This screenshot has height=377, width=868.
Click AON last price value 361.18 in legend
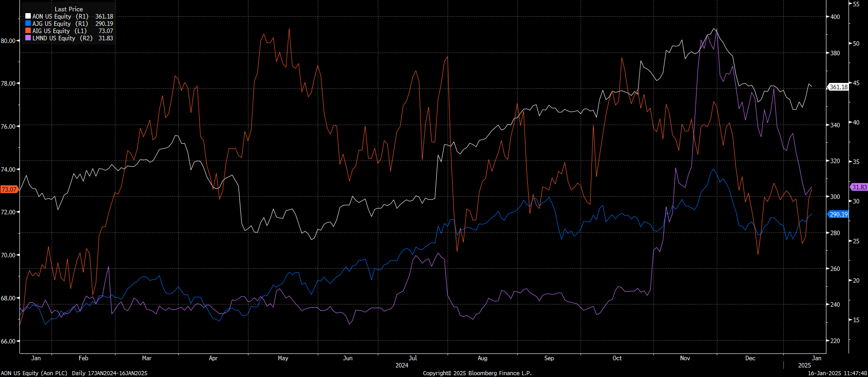pyautogui.click(x=104, y=16)
